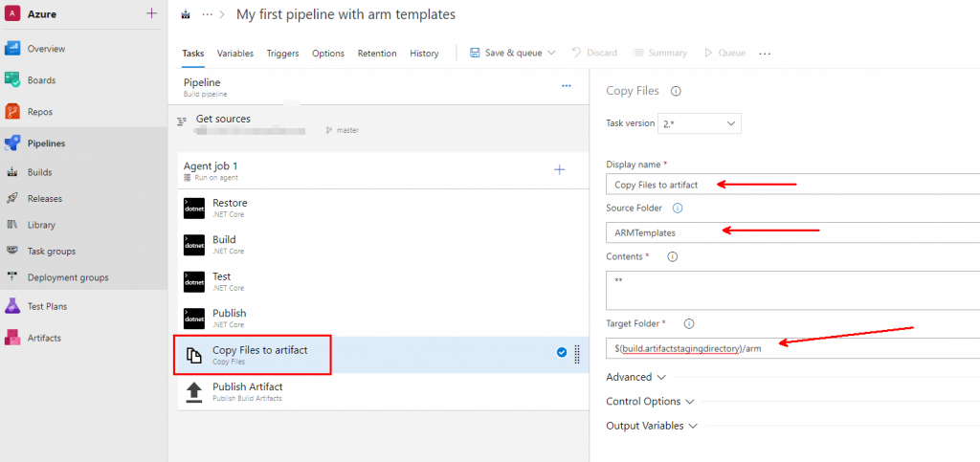The image size is (980, 462).
Task: Click the Contents text area
Action: [793, 290]
